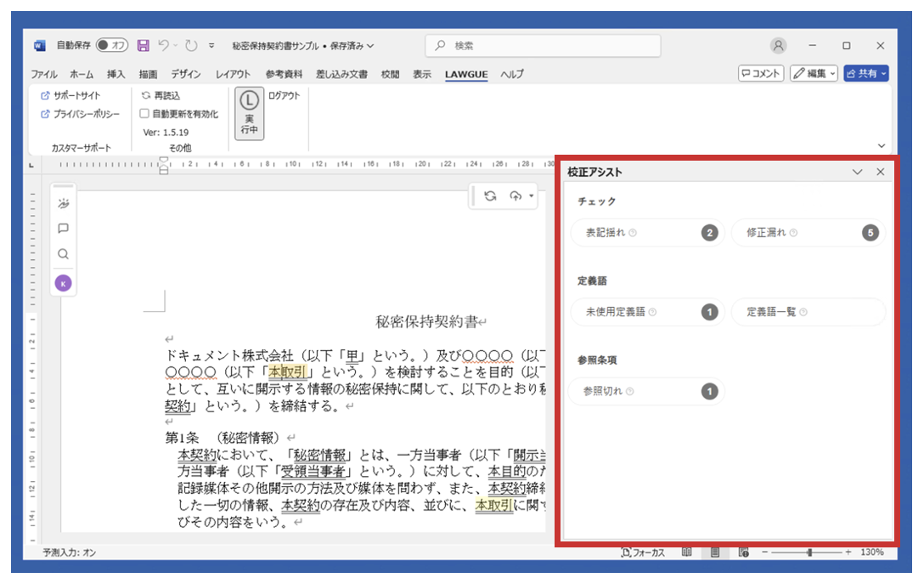Open the comment icon in floating sidebar
Image resolution: width=924 pixels, height=578 pixels.
(64, 229)
